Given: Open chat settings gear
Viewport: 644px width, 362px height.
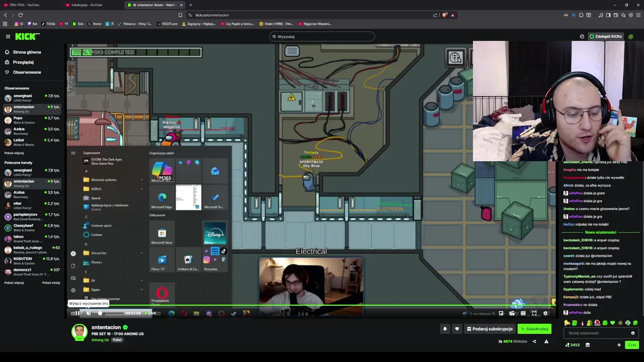Looking at the screenshot, I should tap(619, 345).
